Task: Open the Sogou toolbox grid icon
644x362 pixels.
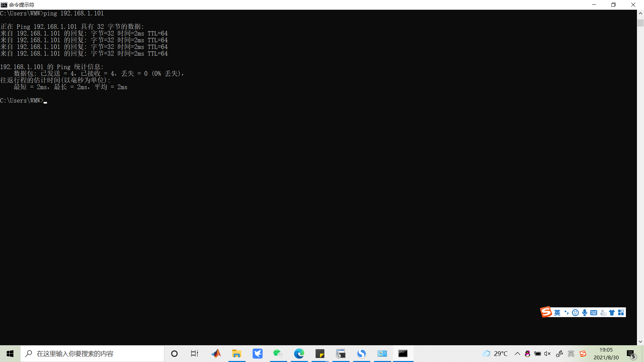Action: [620, 312]
